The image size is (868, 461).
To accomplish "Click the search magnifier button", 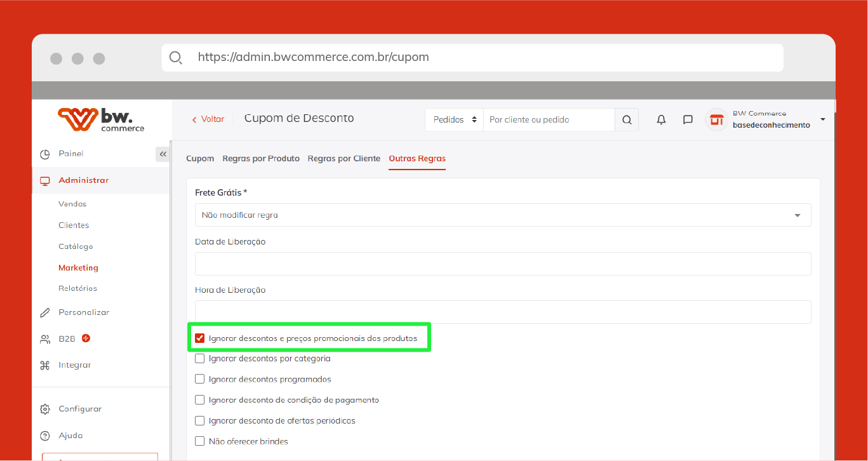I will point(627,119).
